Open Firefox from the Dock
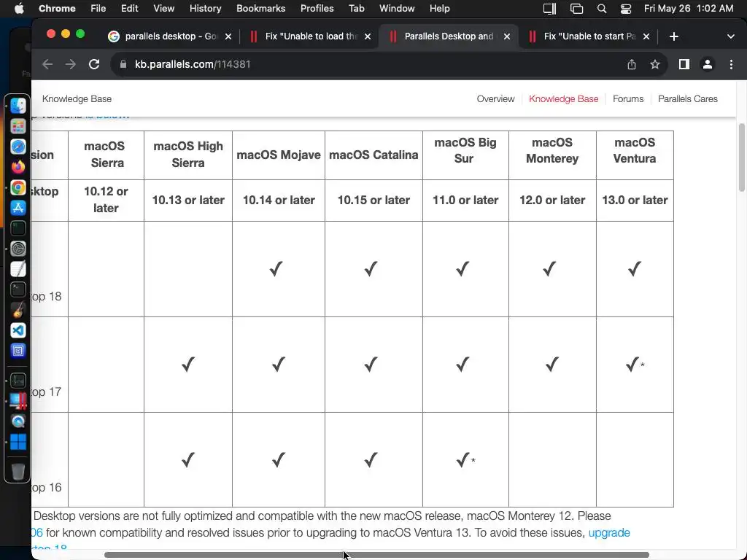This screenshot has width=747, height=560. 18,167
